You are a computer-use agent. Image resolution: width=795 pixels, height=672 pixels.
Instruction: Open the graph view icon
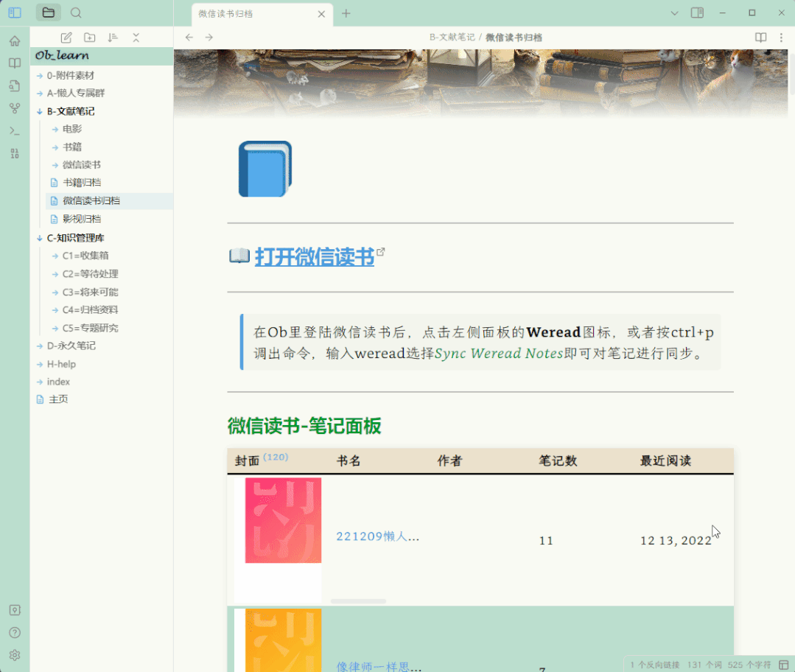coord(15,108)
